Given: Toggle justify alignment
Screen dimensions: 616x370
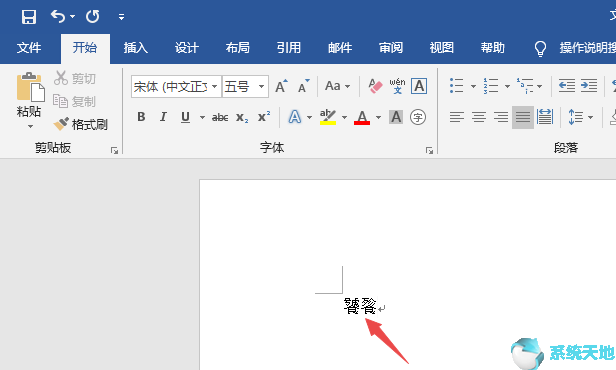Looking at the screenshot, I should (x=523, y=117).
